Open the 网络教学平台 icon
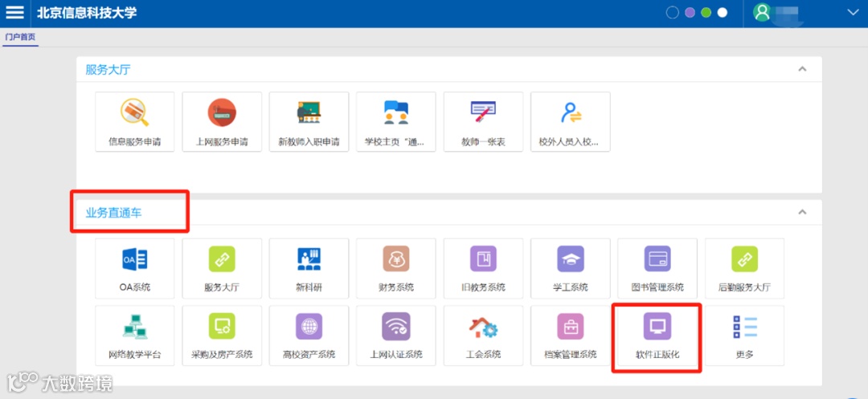Image resolution: width=868 pixels, height=399 pixels. coord(134,327)
